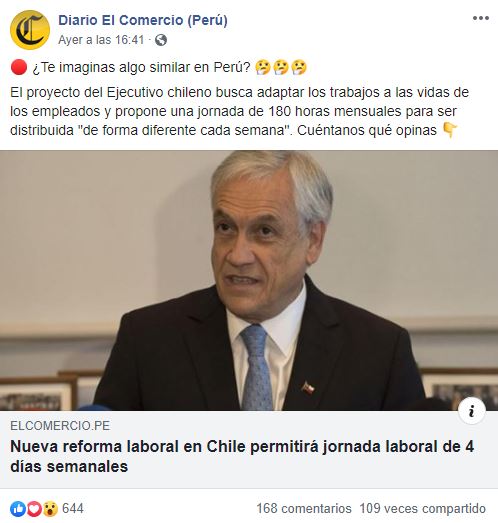Click the info 'i' icon on link preview
498x523 pixels.
click(x=472, y=411)
